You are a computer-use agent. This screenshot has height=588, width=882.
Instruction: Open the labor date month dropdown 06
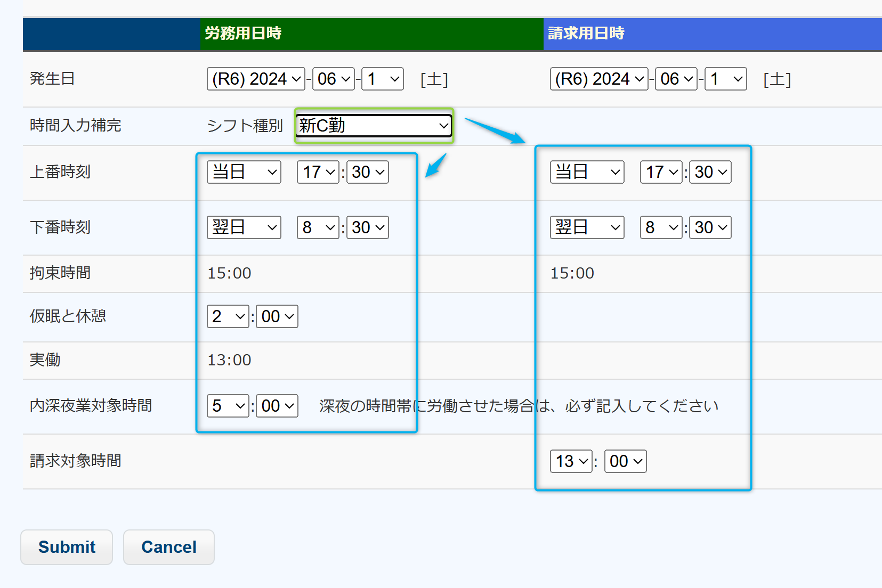(334, 79)
